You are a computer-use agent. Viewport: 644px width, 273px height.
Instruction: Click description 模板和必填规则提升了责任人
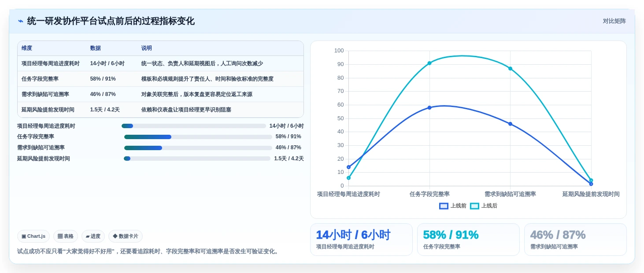point(207,79)
